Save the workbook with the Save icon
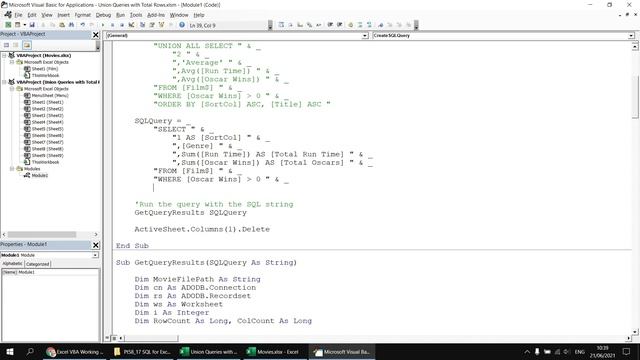Screen dimensions: 640x360 coord(32,25)
